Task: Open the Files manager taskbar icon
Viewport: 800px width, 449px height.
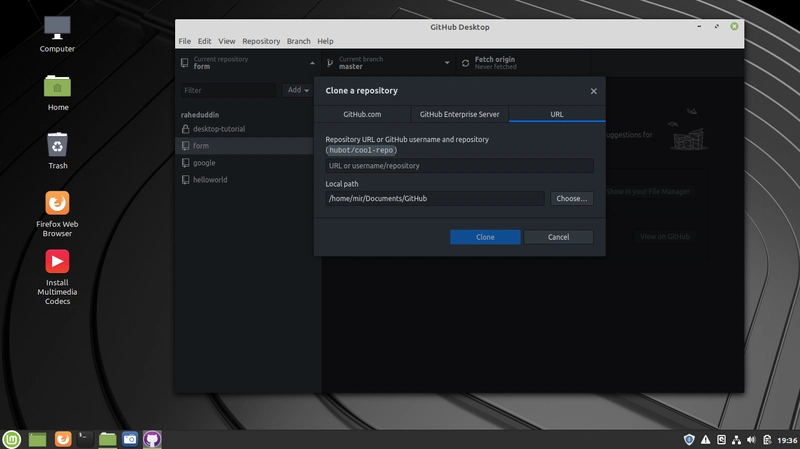Action: pyautogui.click(x=107, y=439)
